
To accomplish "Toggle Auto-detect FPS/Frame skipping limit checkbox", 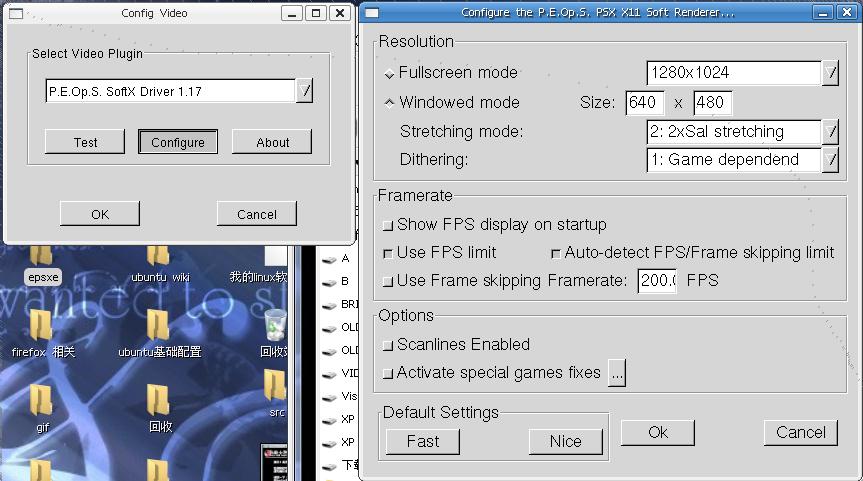I will (x=556, y=253).
